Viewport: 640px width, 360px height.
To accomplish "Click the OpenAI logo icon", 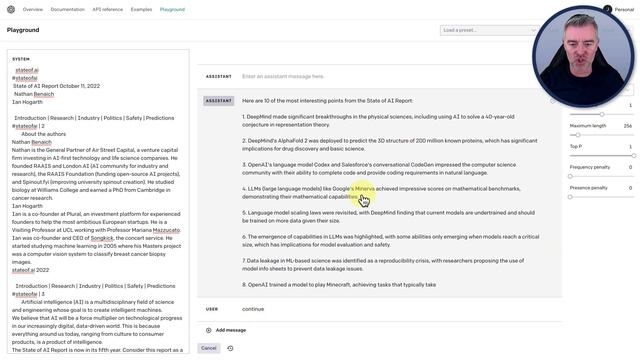I will click(11, 9).
